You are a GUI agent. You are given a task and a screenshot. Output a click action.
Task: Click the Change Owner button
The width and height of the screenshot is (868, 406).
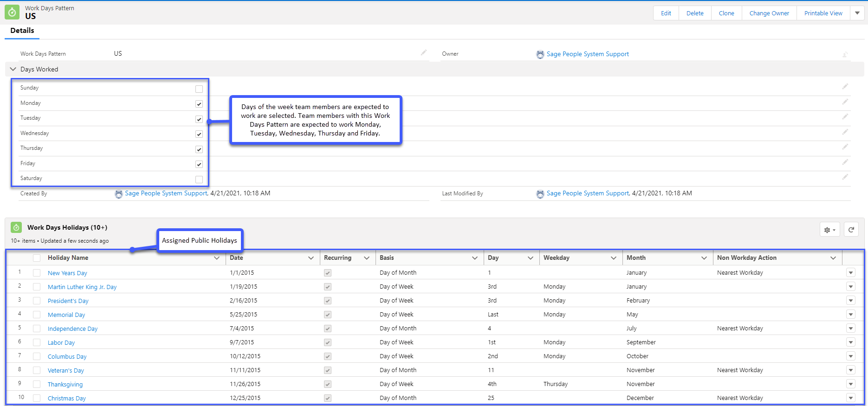coord(769,13)
